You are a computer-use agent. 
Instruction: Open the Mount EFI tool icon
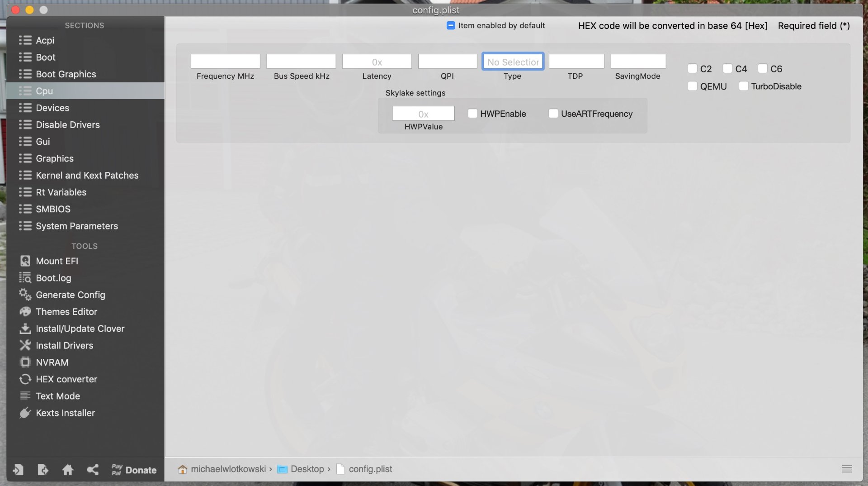[25, 261]
